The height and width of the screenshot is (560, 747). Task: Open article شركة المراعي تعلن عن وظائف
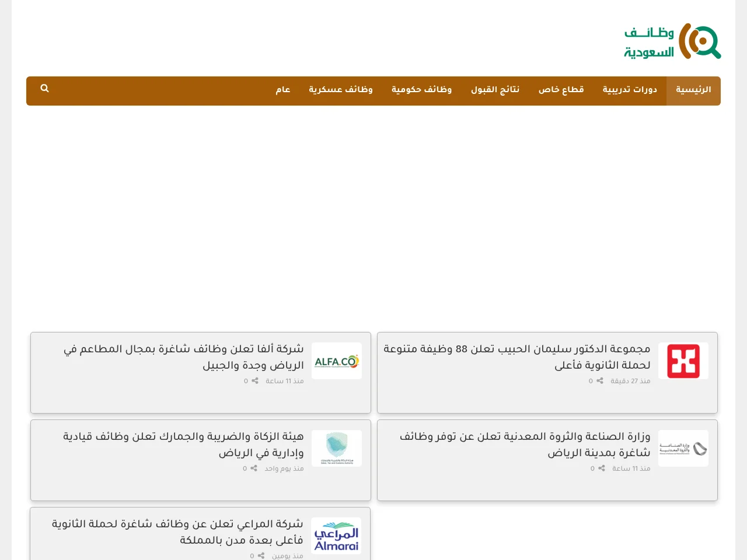177,532
